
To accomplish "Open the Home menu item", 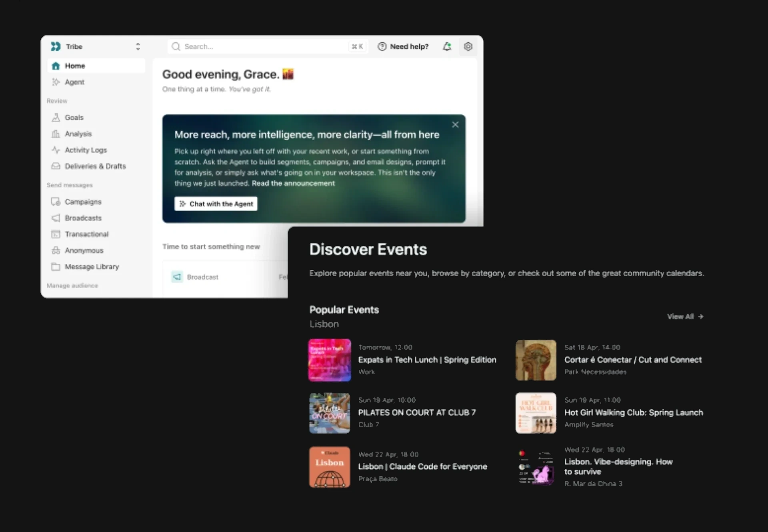I will coord(75,66).
